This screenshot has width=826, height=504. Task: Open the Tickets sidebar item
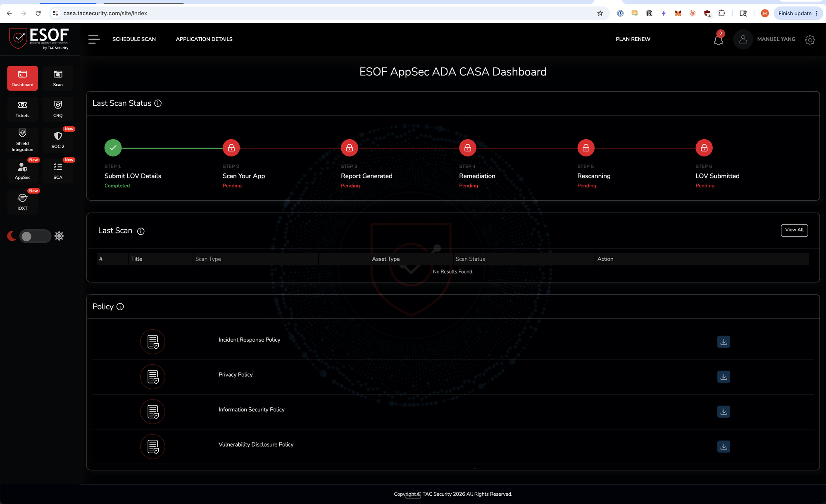tap(22, 109)
